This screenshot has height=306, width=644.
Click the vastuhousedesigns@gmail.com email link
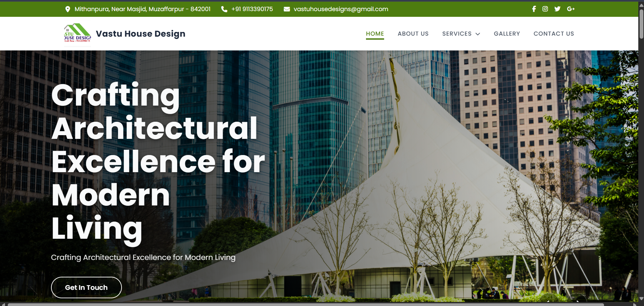[x=341, y=9]
